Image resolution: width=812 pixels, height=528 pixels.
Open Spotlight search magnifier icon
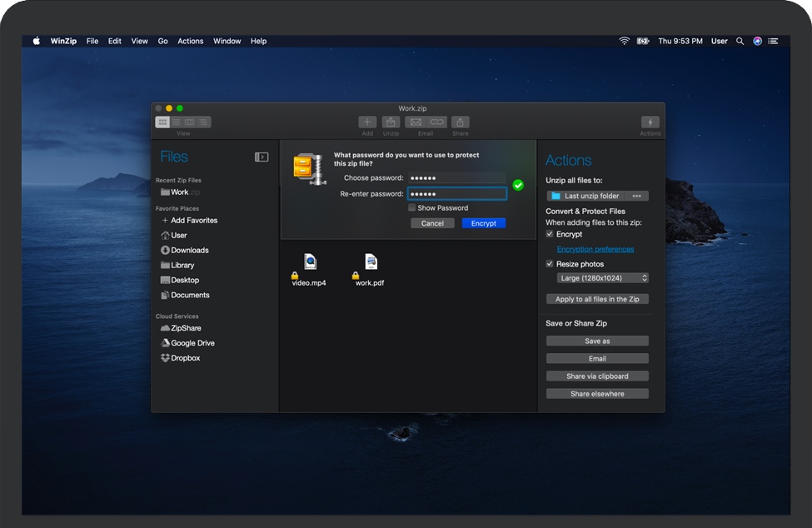pyautogui.click(x=740, y=41)
